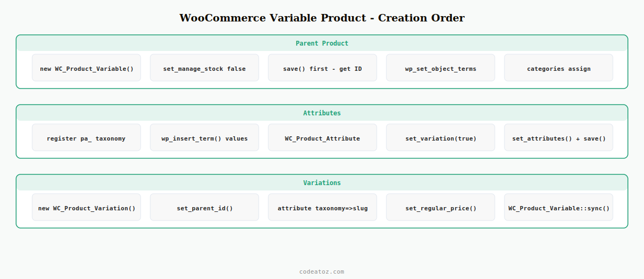Select the 'WC_Product_Attribute' box
Viewport: 644px width, 279px height.
[323, 137]
